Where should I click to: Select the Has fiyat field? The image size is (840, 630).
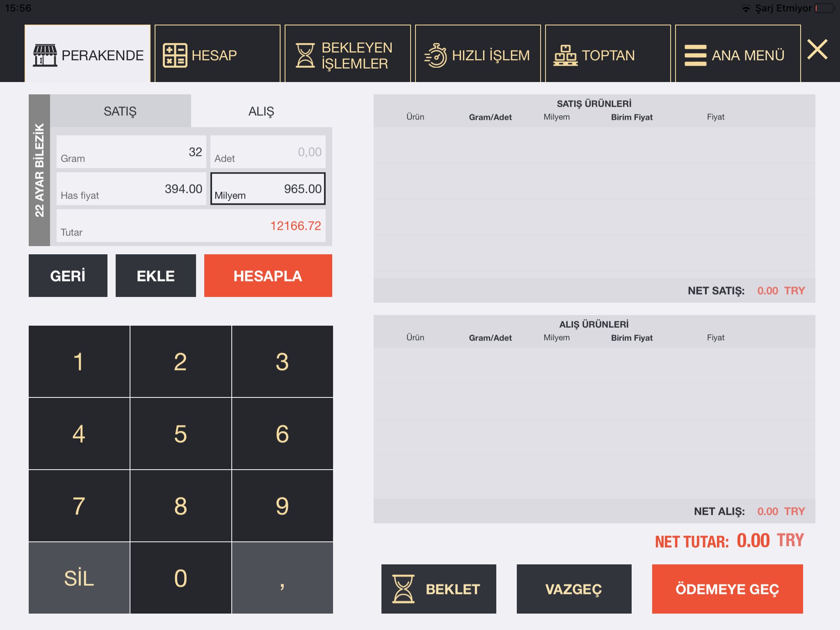click(x=131, y=189)
